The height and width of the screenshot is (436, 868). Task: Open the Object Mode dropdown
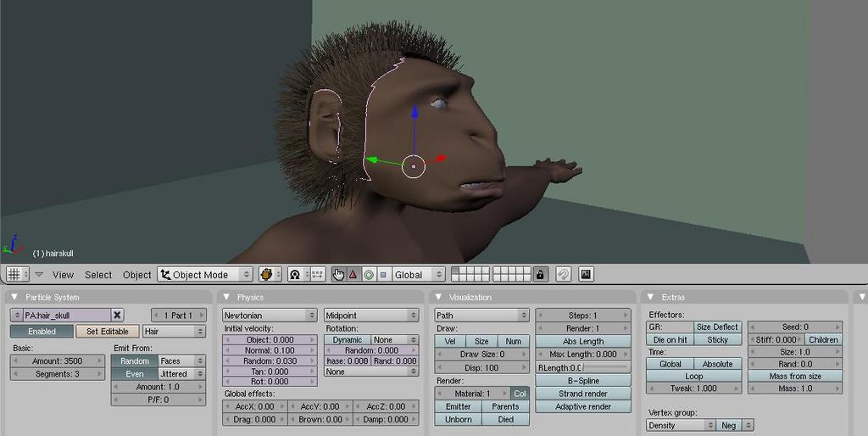pyautogui.click(x=205, y=274)
